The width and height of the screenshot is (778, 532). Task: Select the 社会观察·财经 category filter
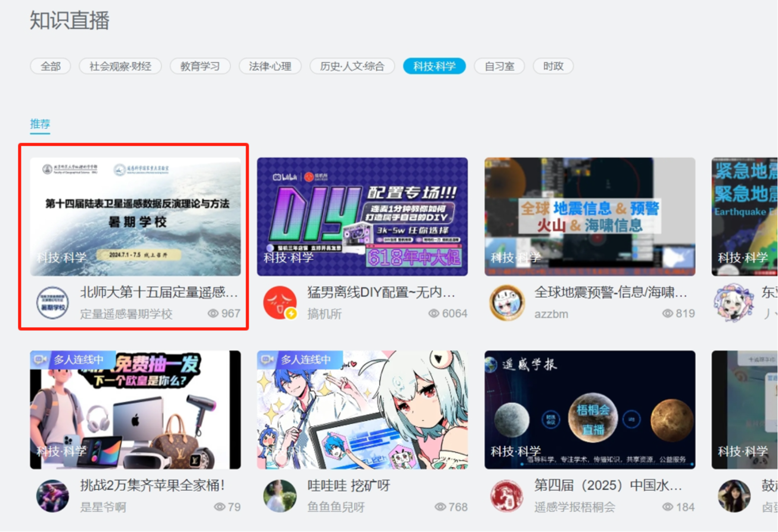click(x=120, y=66)
